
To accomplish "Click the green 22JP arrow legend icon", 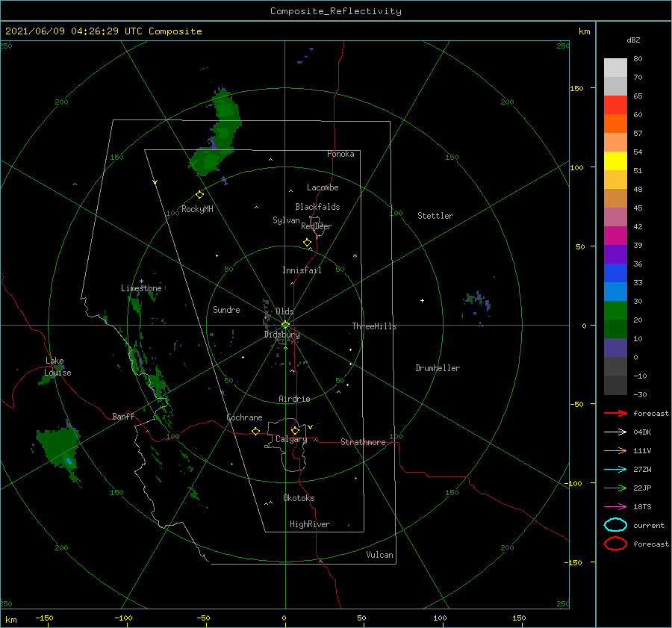I will coord(615,488).
